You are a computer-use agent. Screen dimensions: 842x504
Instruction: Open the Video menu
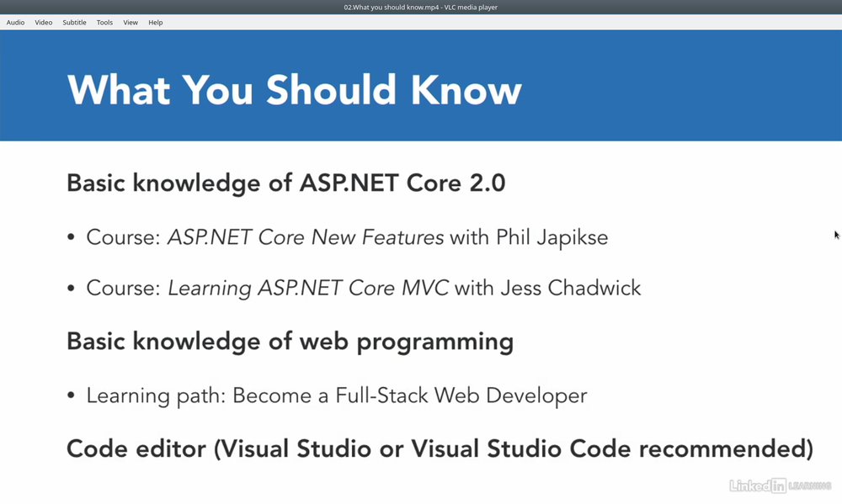point(44,23)
